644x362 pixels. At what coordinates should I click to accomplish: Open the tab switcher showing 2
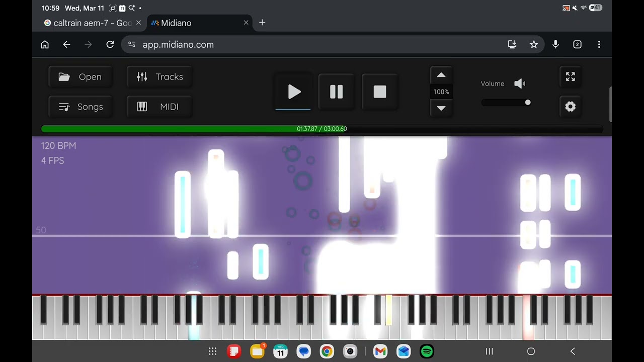[577, 45]
